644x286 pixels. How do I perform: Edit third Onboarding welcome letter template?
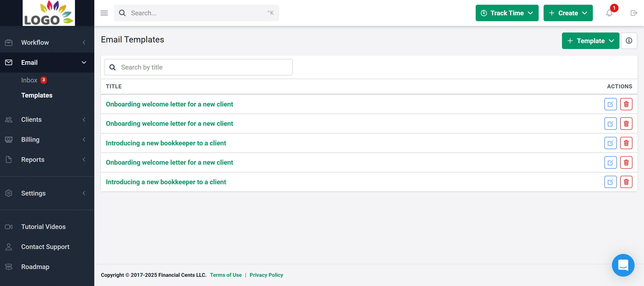click(610, 163)
